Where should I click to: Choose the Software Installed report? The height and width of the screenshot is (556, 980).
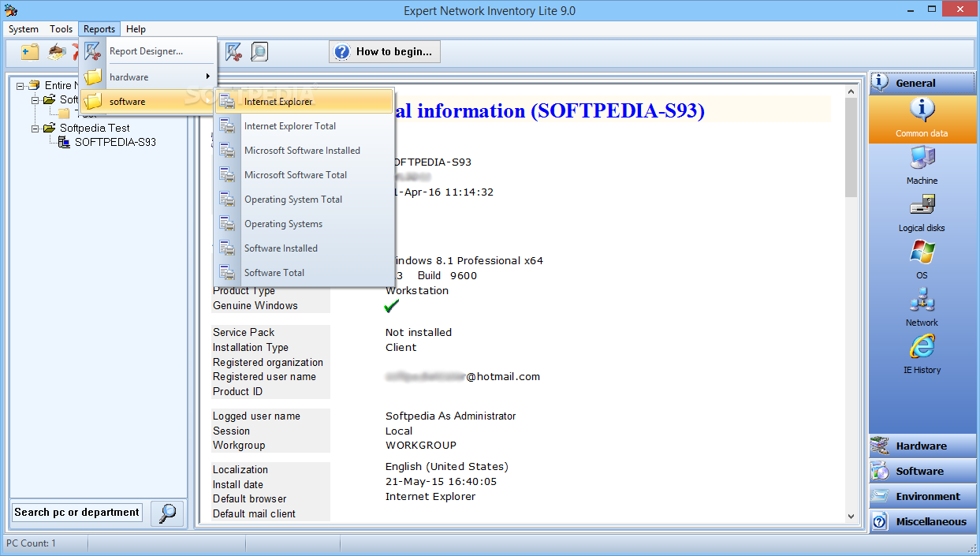click(304, 248)
